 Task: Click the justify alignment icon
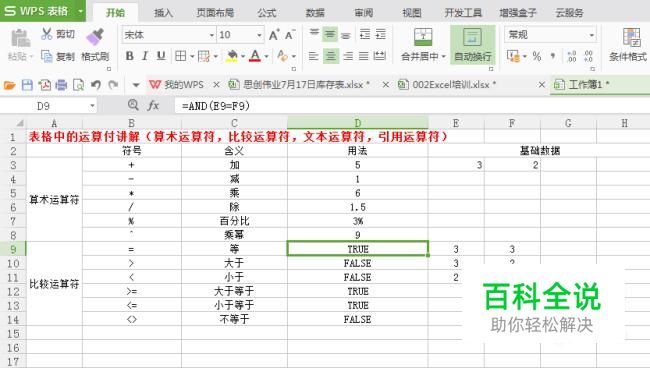[364, 56]
